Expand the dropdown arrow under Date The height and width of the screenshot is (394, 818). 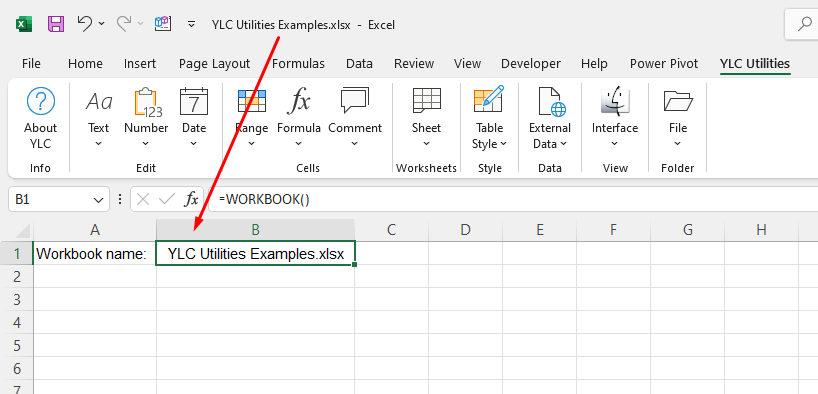194,144
